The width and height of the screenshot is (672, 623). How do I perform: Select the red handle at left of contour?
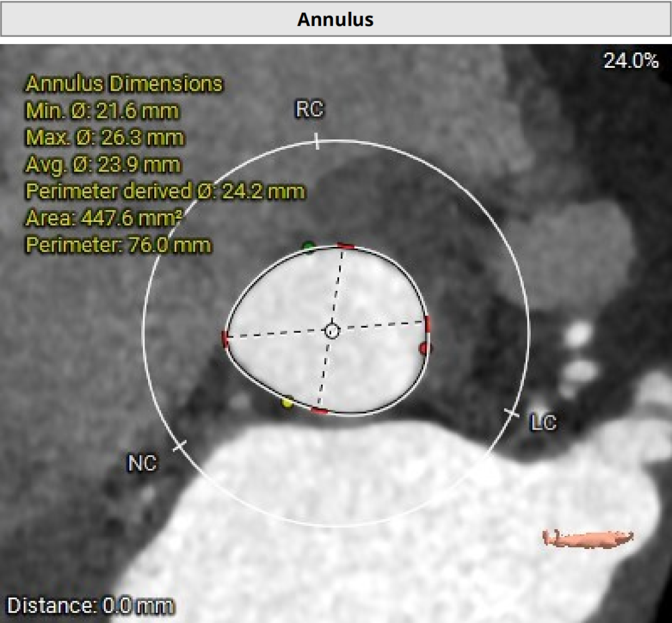pyautogui.click(x=225, y=338)
